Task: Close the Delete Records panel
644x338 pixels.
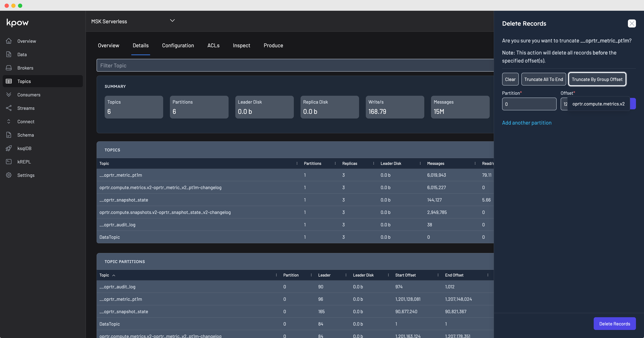Action: coord(632,23)
